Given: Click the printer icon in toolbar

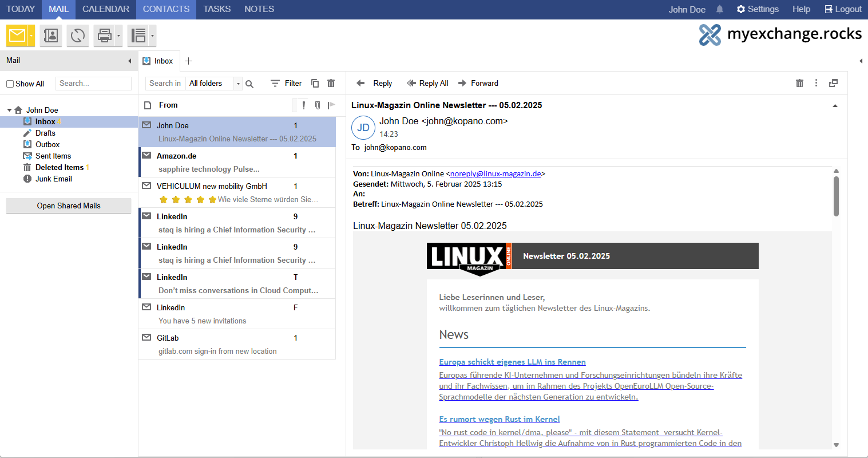Looking at the screenshot, I should (104, 35).
